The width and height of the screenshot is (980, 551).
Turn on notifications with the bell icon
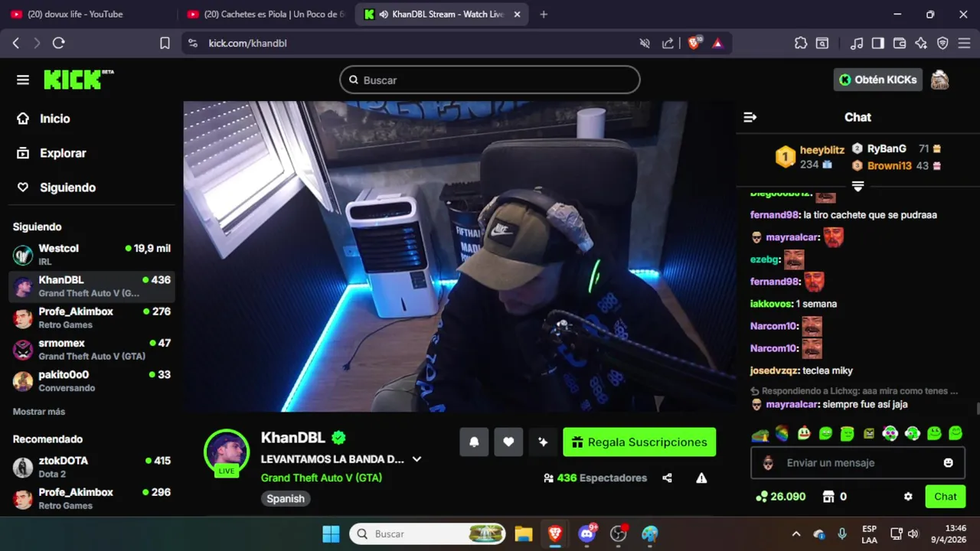coord(474,442)
